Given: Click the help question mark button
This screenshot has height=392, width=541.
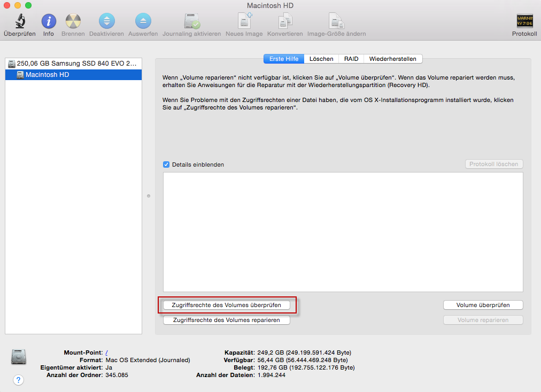Looking at the screenshot, I should [x=18, y=380].
